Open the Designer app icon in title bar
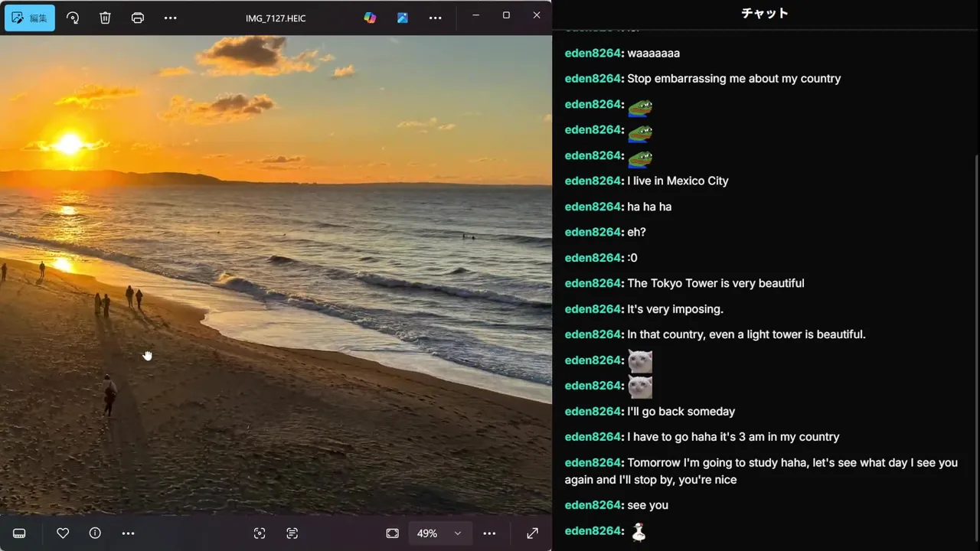 pyautogui.click(x=403, y=18)
